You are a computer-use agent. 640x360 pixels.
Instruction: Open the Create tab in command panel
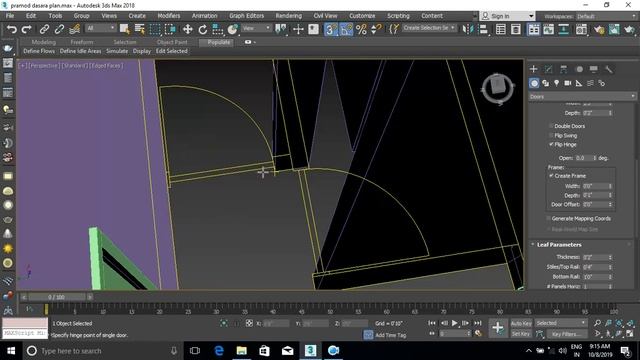tap(533, 69)
